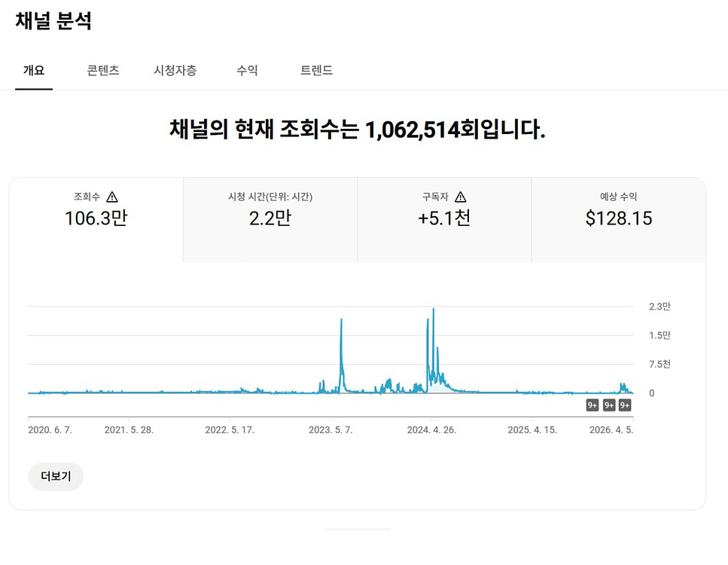Click the 2020. 6. 7. date axis label

[x=50, y=430]
